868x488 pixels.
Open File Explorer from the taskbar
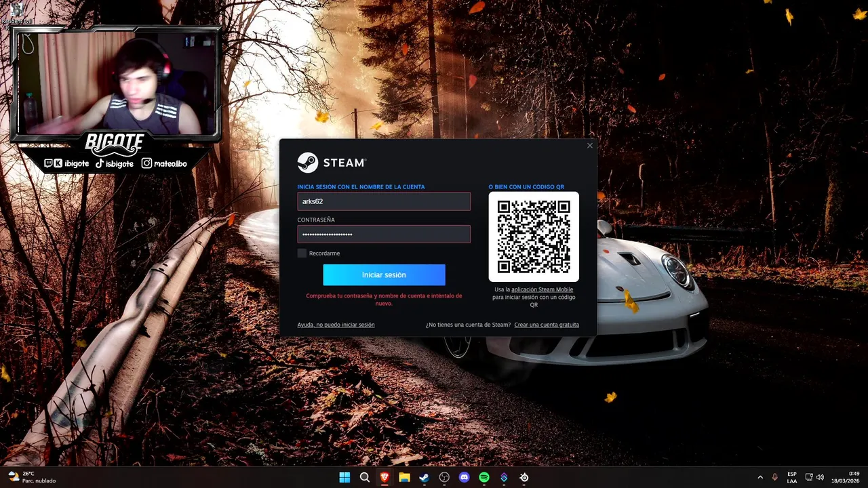click(x=404, y=477)
